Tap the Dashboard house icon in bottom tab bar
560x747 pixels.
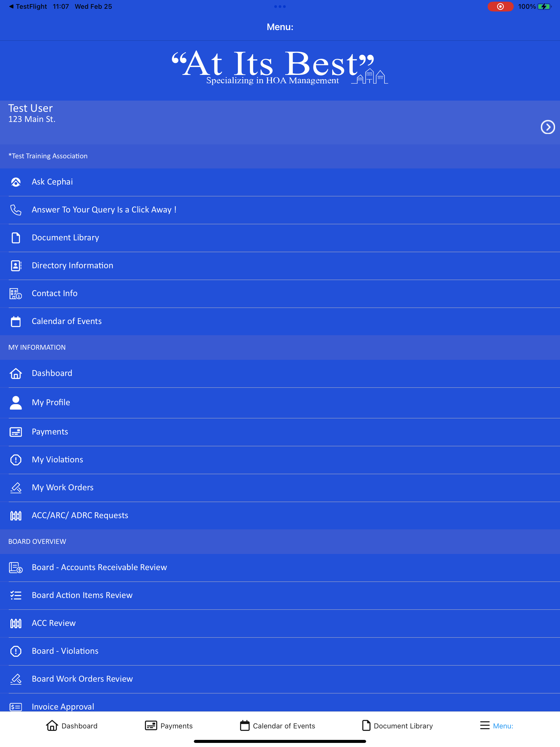coord(52,725)
